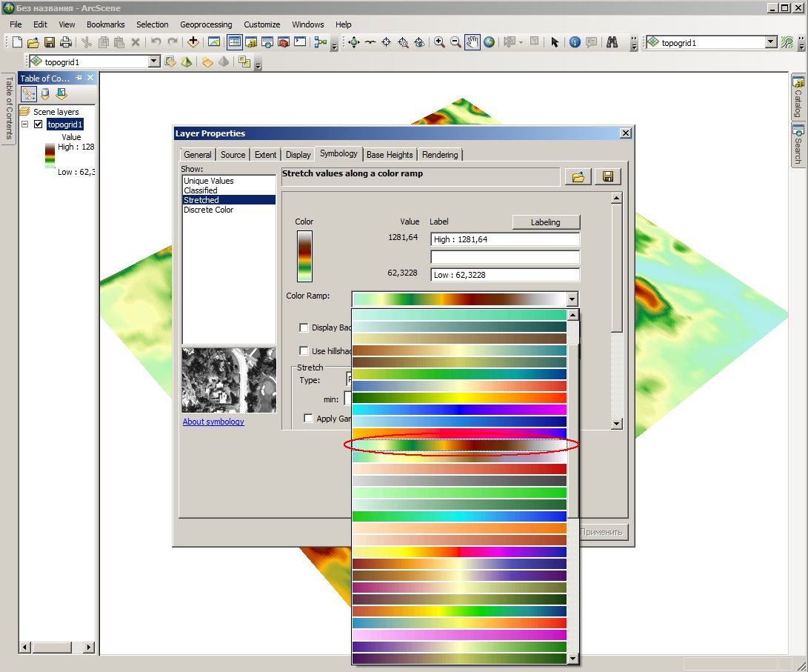Viewport: 808px width, 672px height.
Task: Open the Geoprocessing menu
Action: [206, 24]
